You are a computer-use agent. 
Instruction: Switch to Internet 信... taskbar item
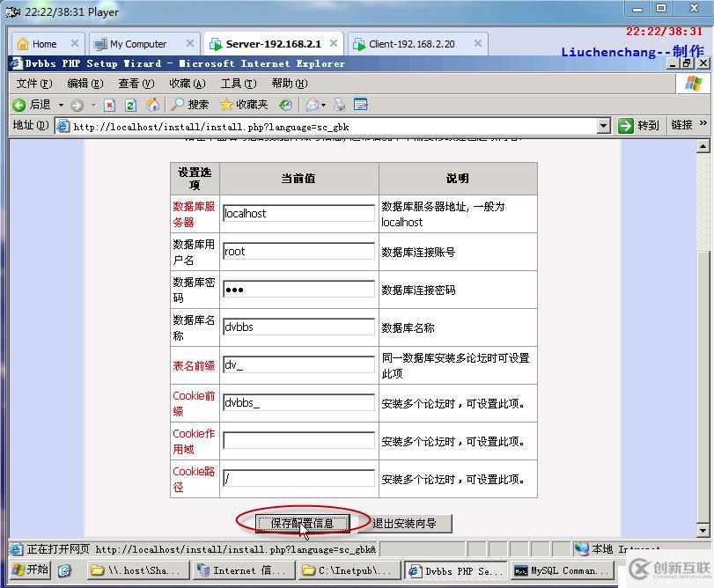pos(245,570)
